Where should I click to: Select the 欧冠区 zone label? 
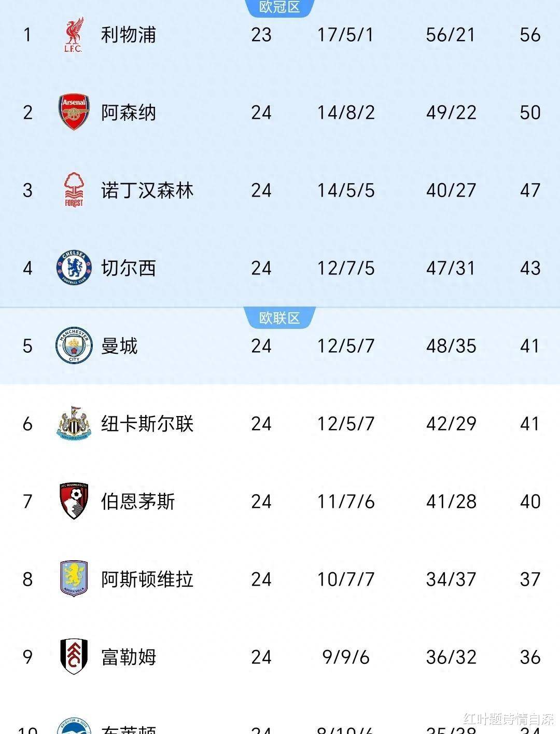click(279, 7)
